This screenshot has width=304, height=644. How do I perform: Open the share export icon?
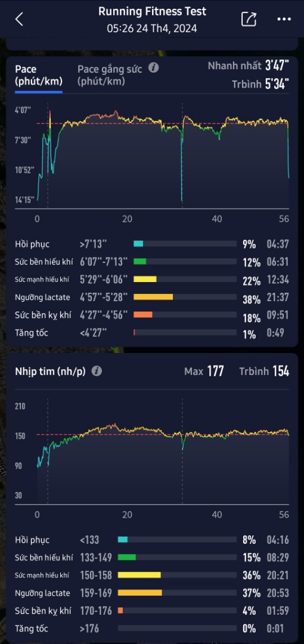click(249, 19)
